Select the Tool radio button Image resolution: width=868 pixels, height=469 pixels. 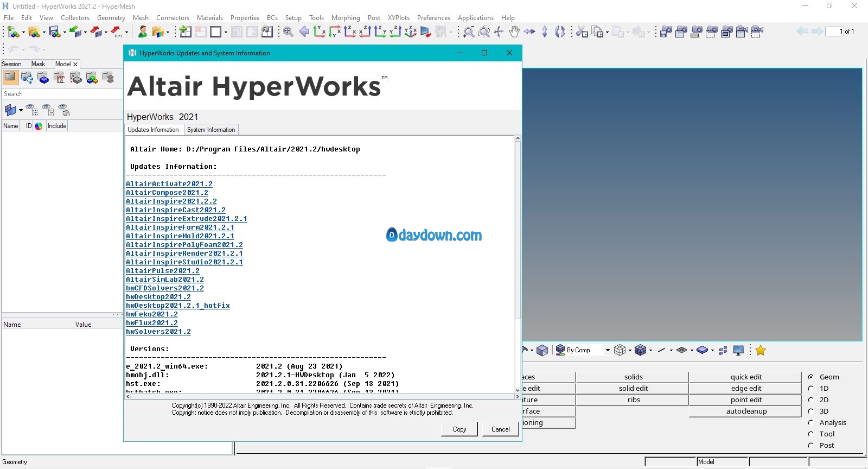pyautogui.click(x=811, y=434)
